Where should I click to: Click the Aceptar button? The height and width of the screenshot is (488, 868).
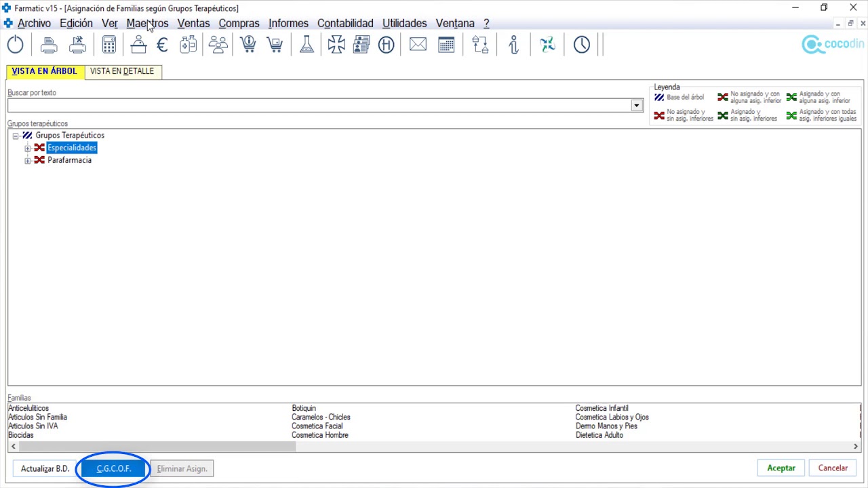pyautogui.click(x=781, y=468)
